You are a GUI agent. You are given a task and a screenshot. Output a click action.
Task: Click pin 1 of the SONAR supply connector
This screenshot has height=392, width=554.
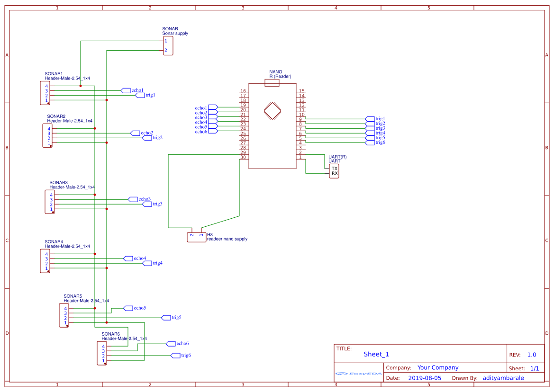coord(166,41)
